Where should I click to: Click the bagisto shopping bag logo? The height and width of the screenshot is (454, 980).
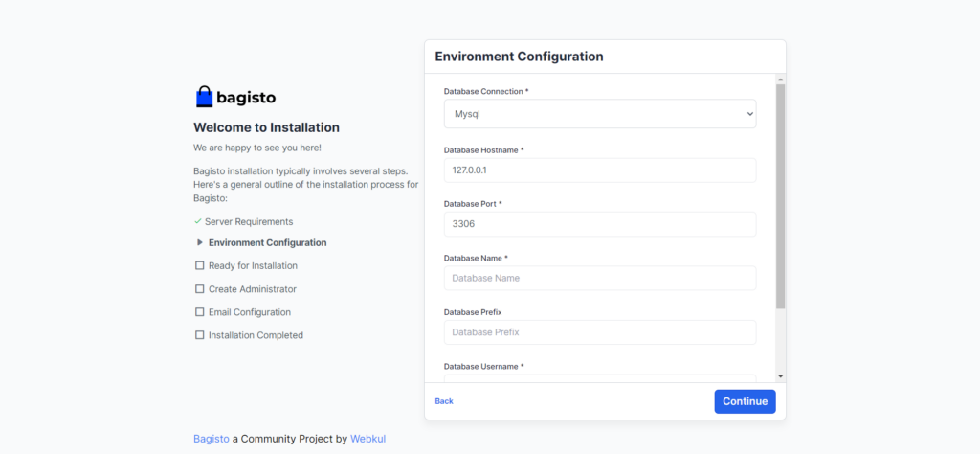click(204, 97)
